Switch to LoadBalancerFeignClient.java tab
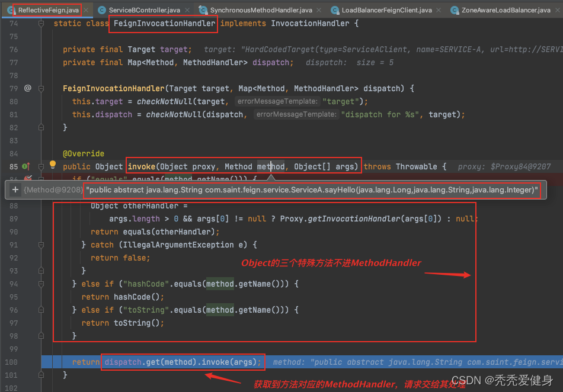Screen dimensions: 563x392 [387, 10]
